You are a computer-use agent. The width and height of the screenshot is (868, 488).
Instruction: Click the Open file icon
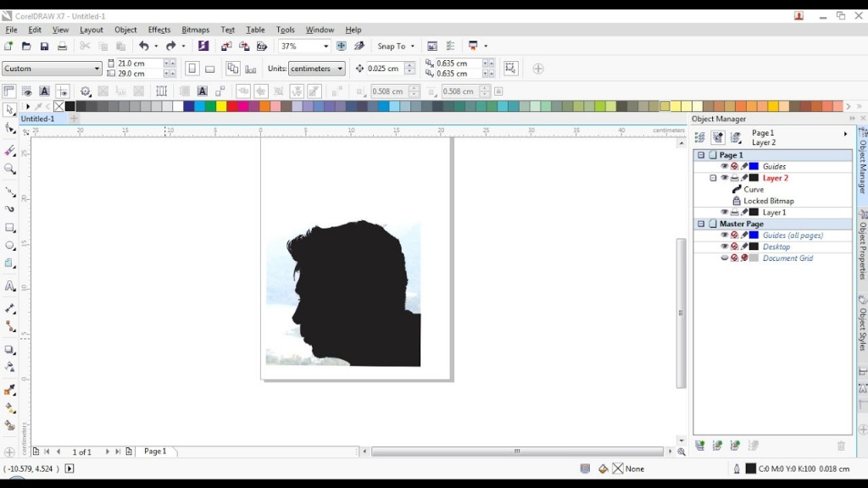click(26, 46)
